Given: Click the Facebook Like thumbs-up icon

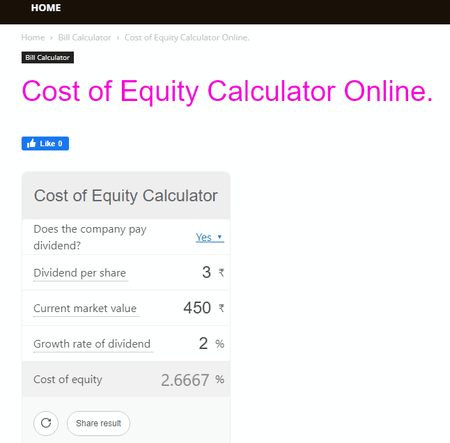Looking at the screenshot, I should (x=31, y=144).
